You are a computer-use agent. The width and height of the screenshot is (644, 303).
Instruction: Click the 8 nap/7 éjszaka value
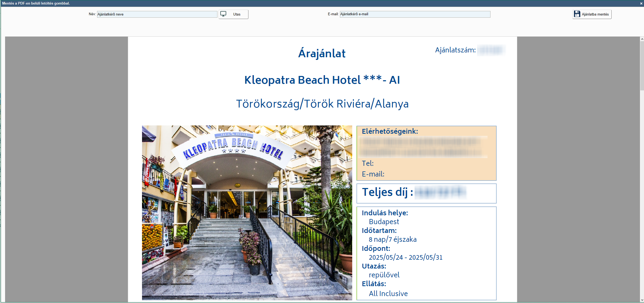[x=393, y=239]
